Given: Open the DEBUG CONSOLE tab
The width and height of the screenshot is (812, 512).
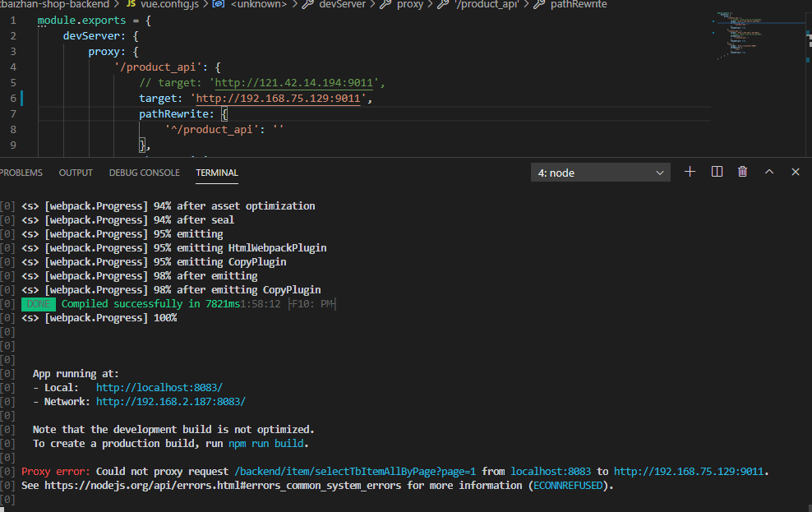Looking at the screenshot, I should (145, 173).
